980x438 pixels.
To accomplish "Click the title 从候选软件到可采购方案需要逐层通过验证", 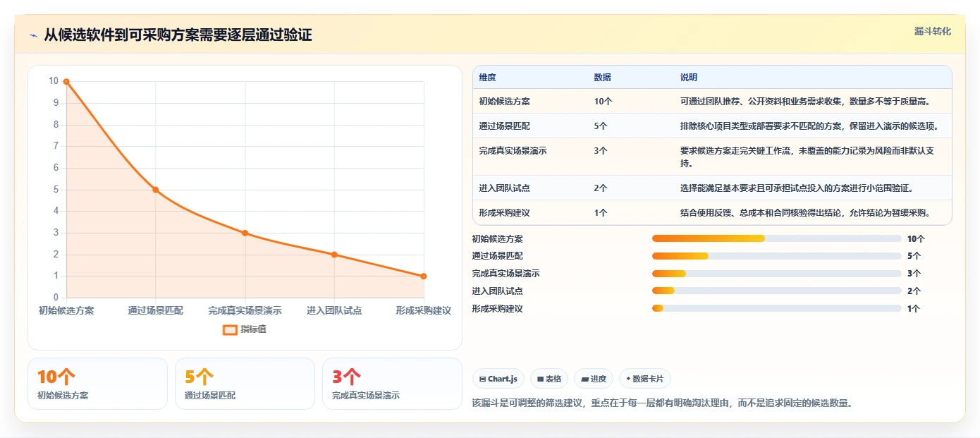I will pos(178,35).
